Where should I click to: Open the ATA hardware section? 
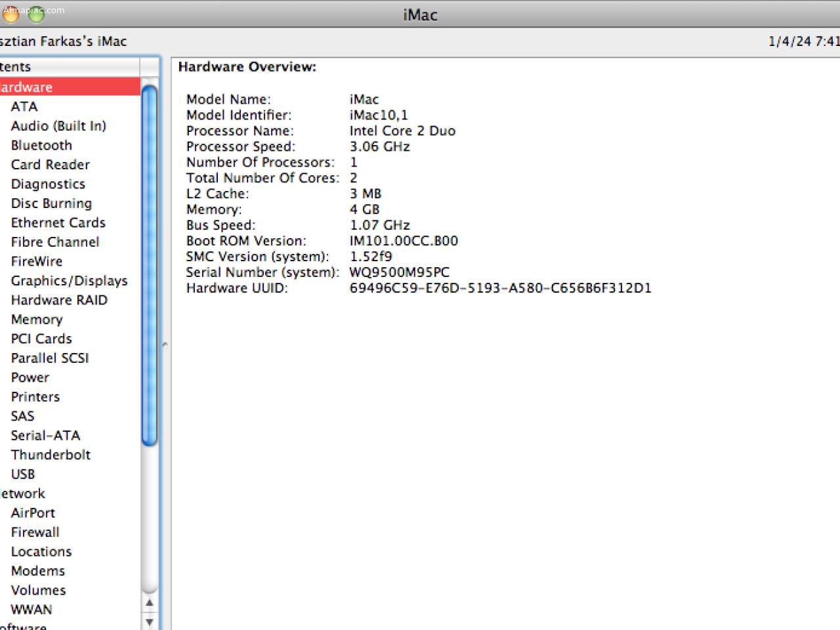tap(24, 106)
